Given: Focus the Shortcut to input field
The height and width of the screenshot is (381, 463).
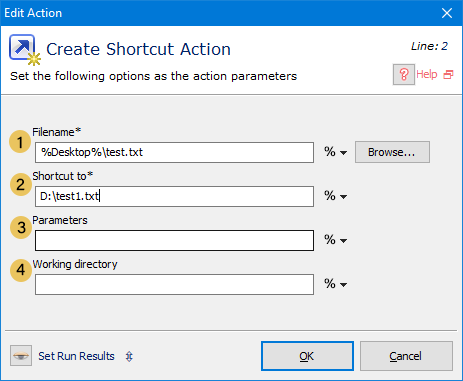Looking at the screenshot, I should (x=174, y=196).
